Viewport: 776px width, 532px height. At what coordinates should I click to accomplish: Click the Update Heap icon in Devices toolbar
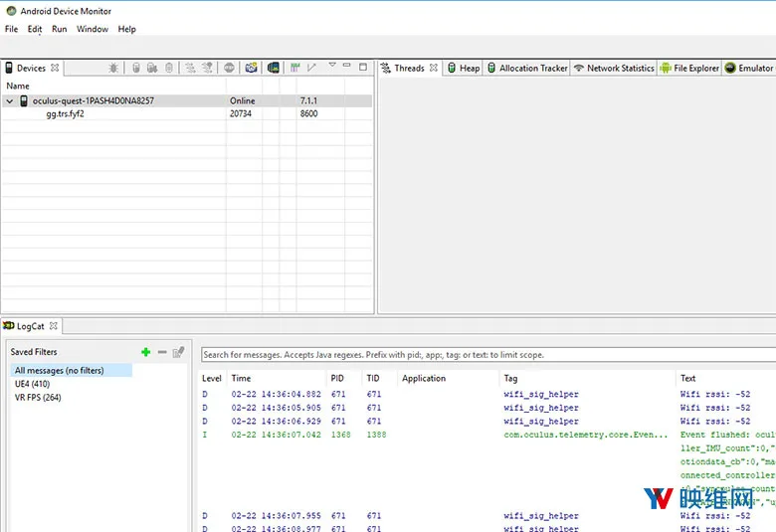click(x=136, y=68)
